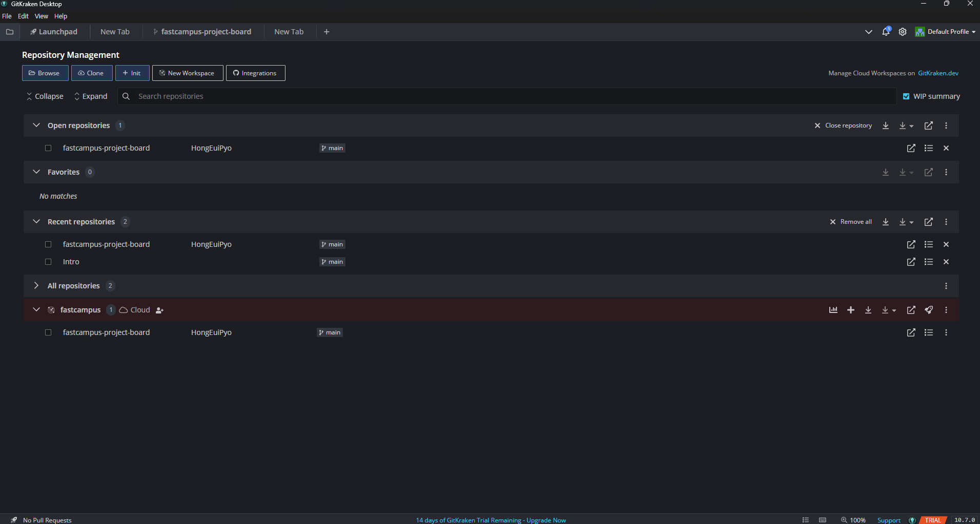Open fastcampus-project-board under Open repositories in tab
Image resolution: width=980 pixels, height=524 pixels.
[911, 148]
